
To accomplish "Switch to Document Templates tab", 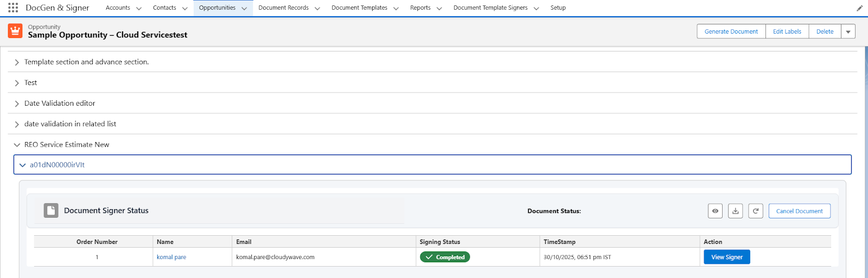I will [359, 8].
